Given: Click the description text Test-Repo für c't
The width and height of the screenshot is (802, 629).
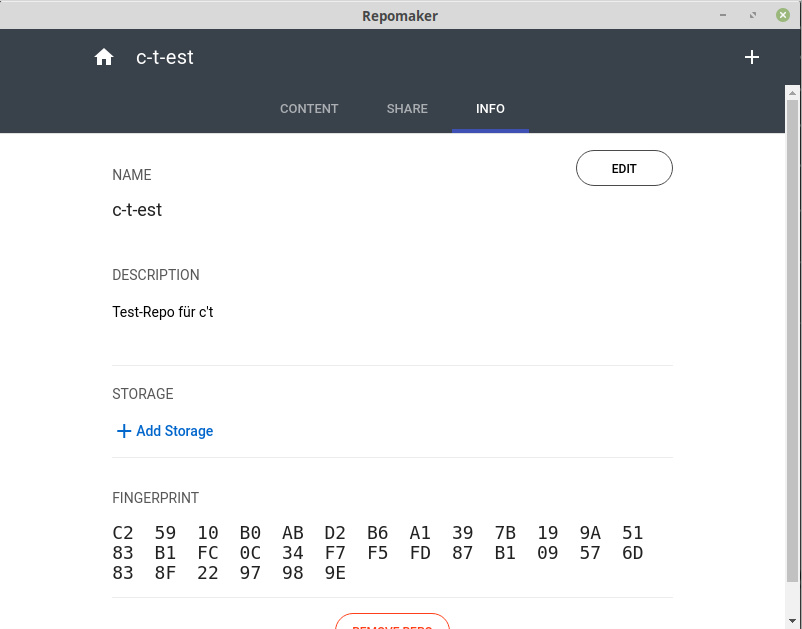Looking at the screenshot, I should pos(163,312).
